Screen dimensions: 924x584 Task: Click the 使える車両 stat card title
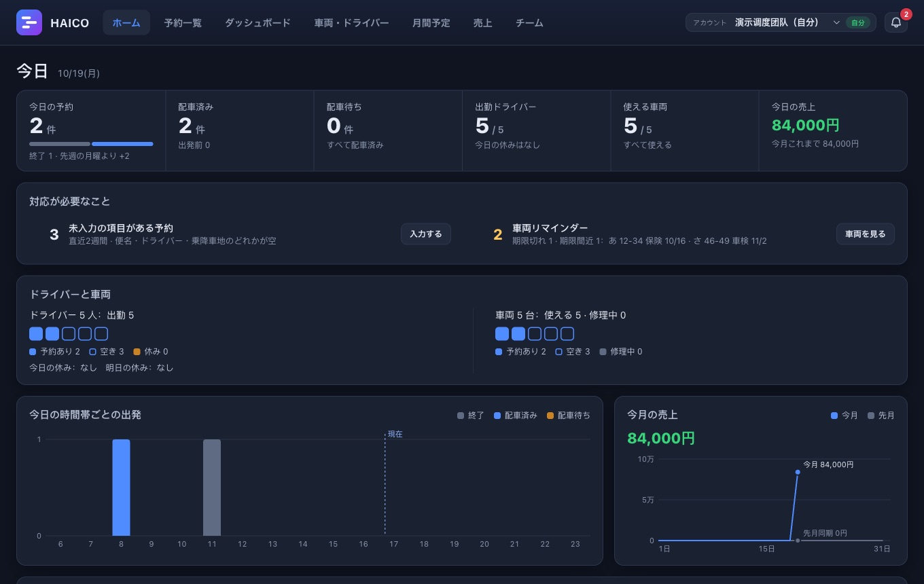pyautogui.click(x=645, y=107)
